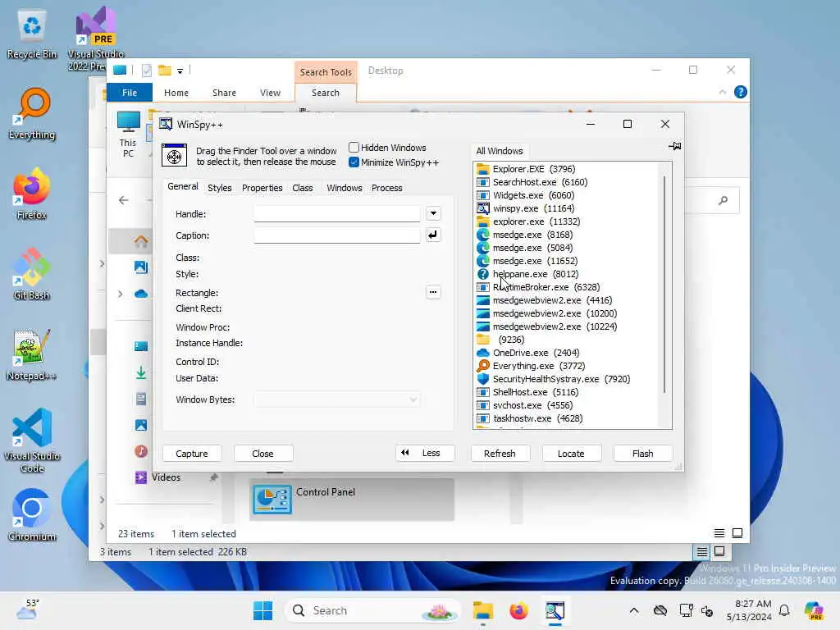Open the notification bell in system tray
The width and height of the screenshot is (840, 630).
pyautogui.click(x=784, y=610)
